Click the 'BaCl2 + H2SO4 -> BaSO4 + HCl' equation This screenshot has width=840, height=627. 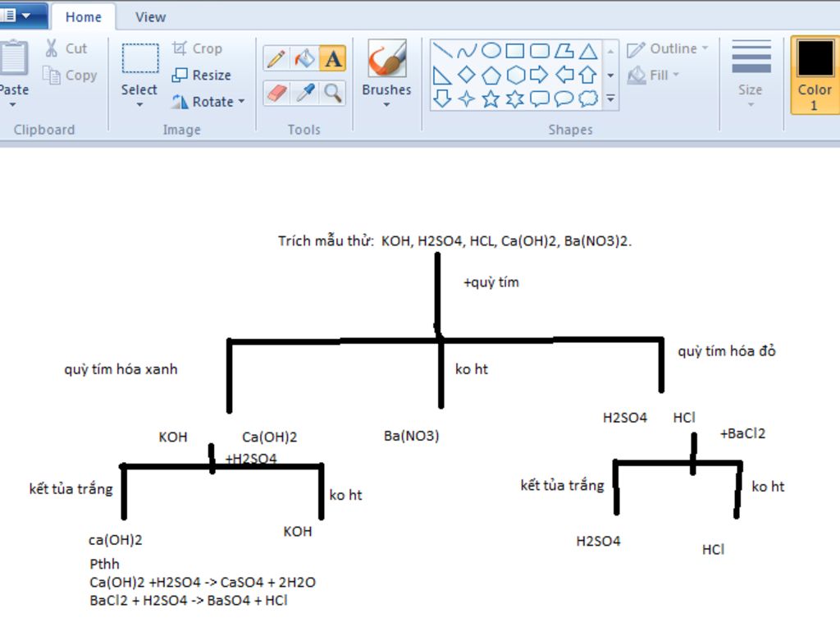pos(189,600)
